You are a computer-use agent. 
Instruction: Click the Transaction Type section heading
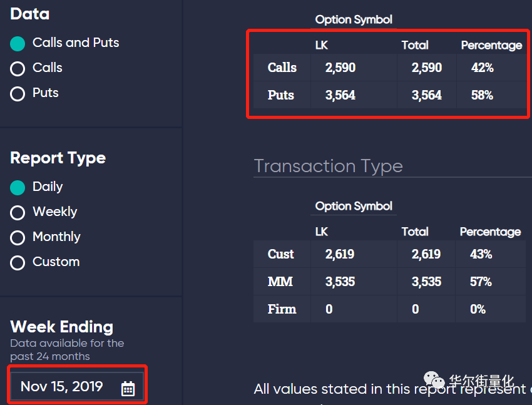[328, 167]
